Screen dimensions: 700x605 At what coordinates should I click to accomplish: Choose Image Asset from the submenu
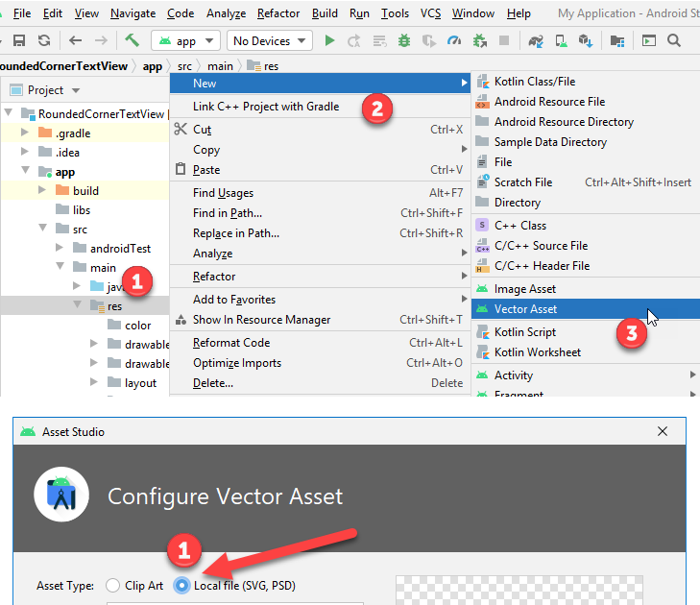coord(586,289)
